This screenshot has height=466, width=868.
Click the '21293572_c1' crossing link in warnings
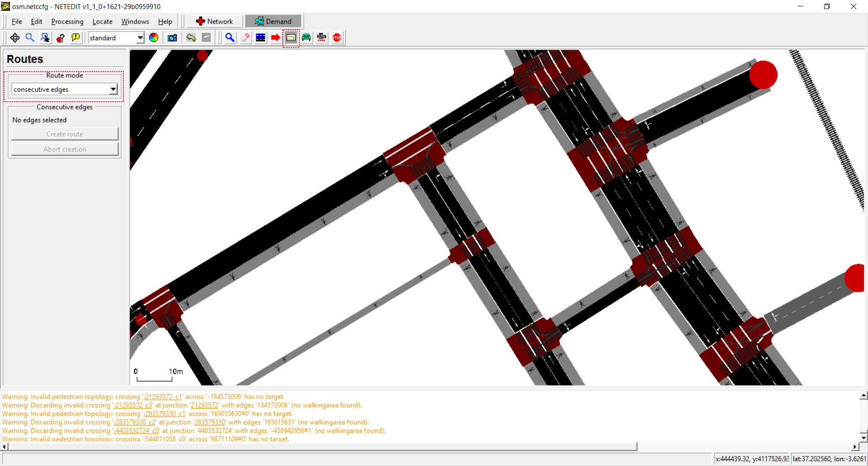coord(163,397)
